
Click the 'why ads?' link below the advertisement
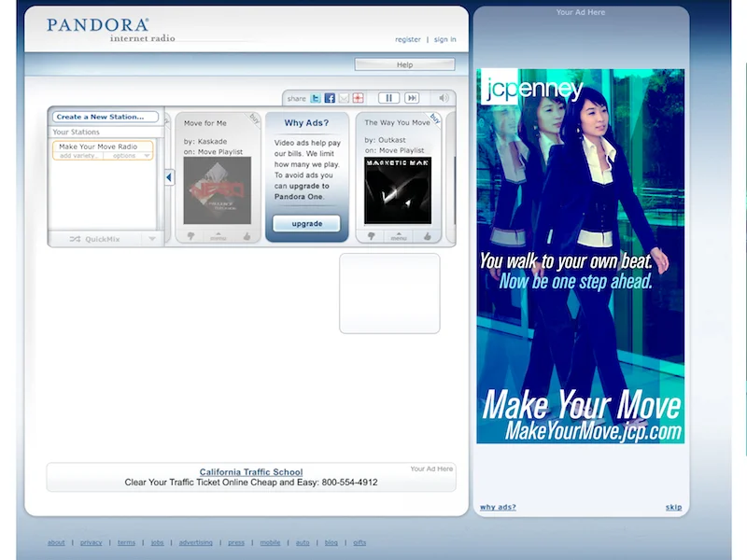(498, 506)
